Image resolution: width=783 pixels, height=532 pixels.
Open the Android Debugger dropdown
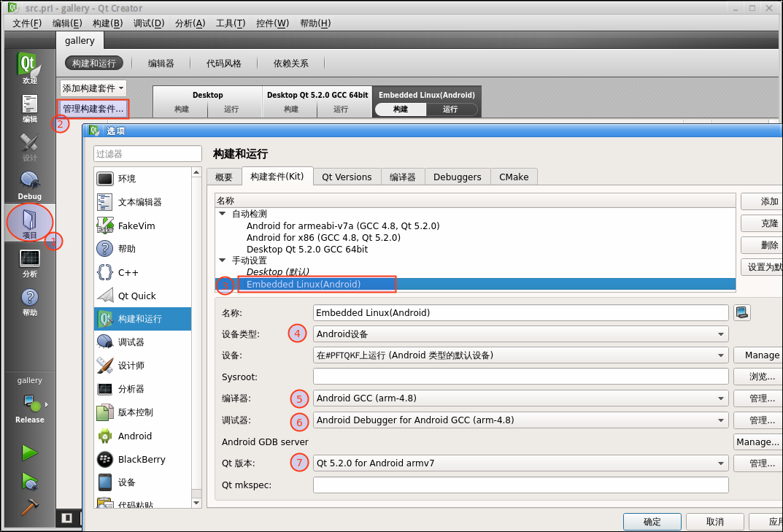(520, 420)
